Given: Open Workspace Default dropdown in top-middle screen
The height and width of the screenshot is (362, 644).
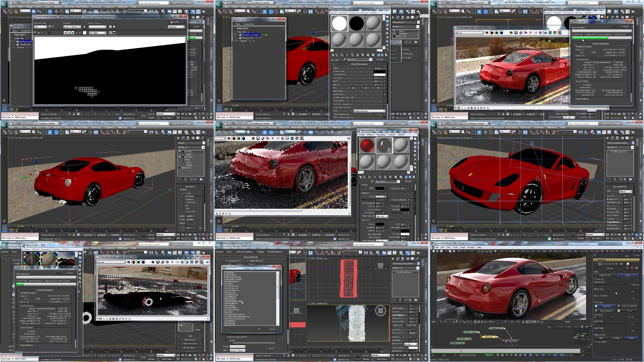Looking at the screenshot, I should coord(264,3).
